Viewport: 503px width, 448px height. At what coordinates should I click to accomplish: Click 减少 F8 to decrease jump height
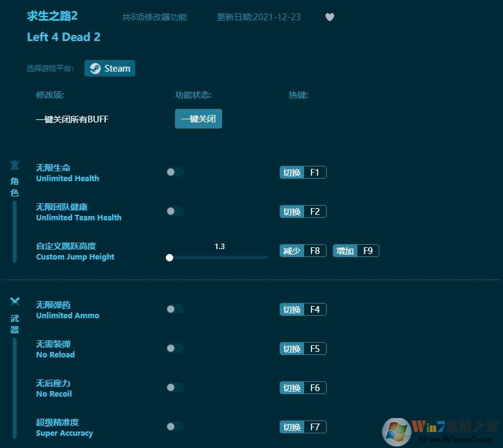[x=303, y=250]
